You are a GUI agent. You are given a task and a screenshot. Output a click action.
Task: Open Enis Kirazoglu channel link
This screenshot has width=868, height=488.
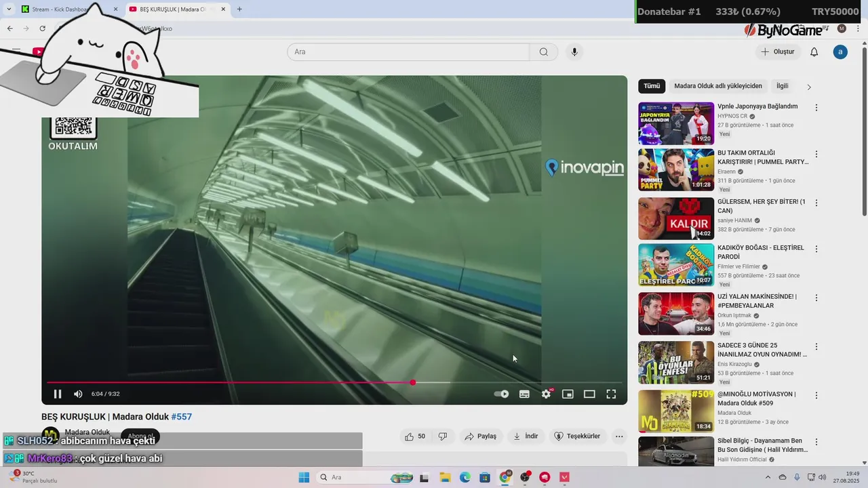coord(736,364)
